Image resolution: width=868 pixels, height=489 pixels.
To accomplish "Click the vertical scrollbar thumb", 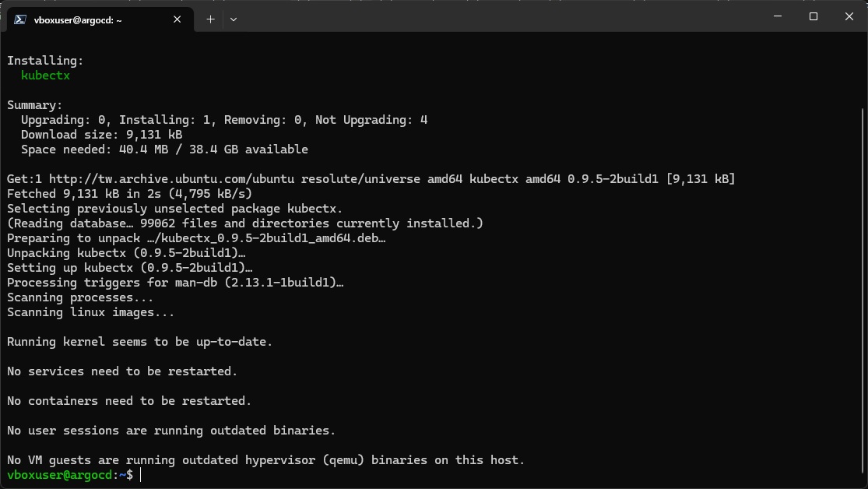I will (x=864, y=290).
